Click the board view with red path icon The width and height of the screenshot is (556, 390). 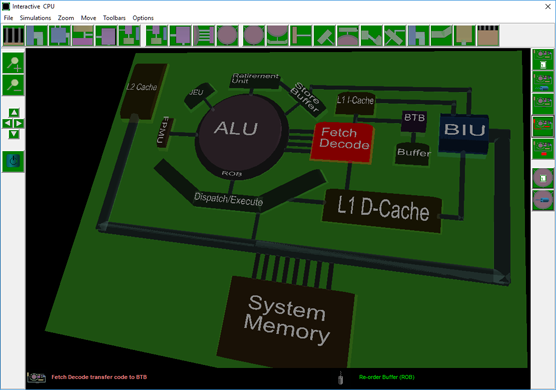543,127
